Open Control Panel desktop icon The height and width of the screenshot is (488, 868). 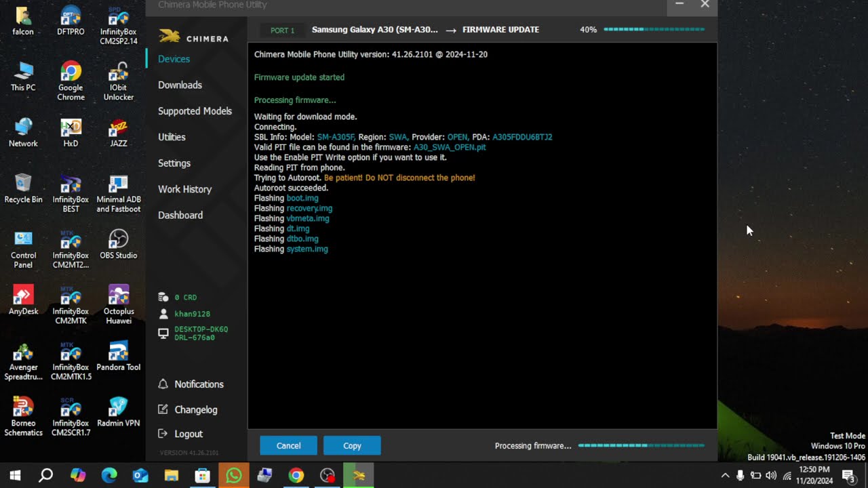pyautogui.click(x=23, y=249)
